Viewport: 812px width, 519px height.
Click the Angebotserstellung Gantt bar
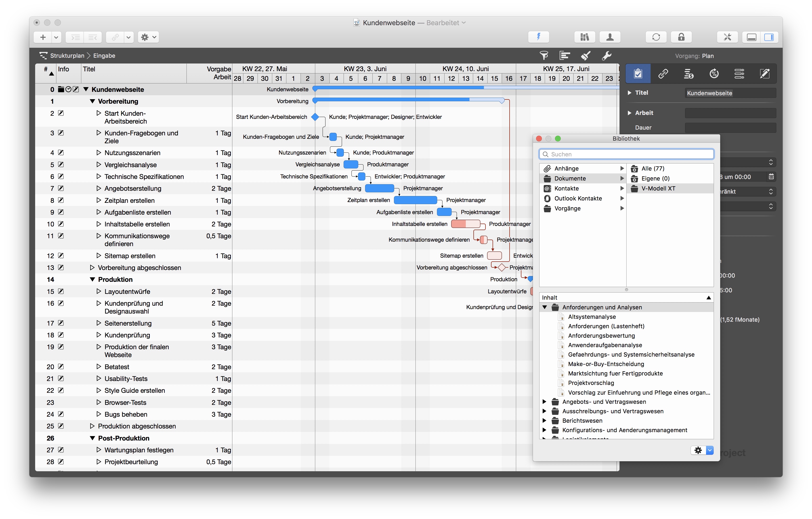(380, 188)
